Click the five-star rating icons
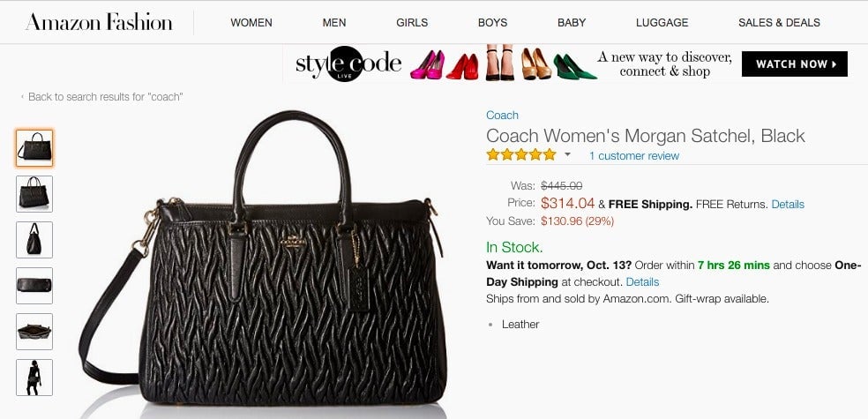 point(521,155)
